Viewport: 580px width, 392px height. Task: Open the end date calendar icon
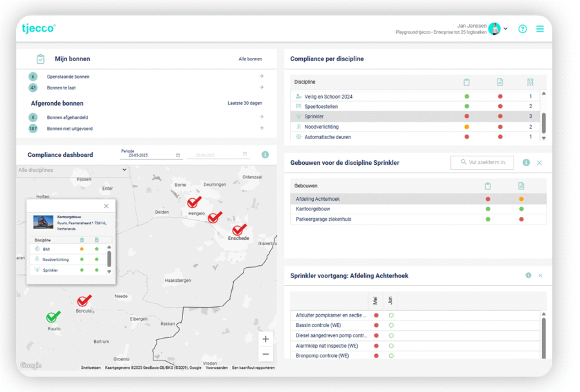[x=244, y=154]
